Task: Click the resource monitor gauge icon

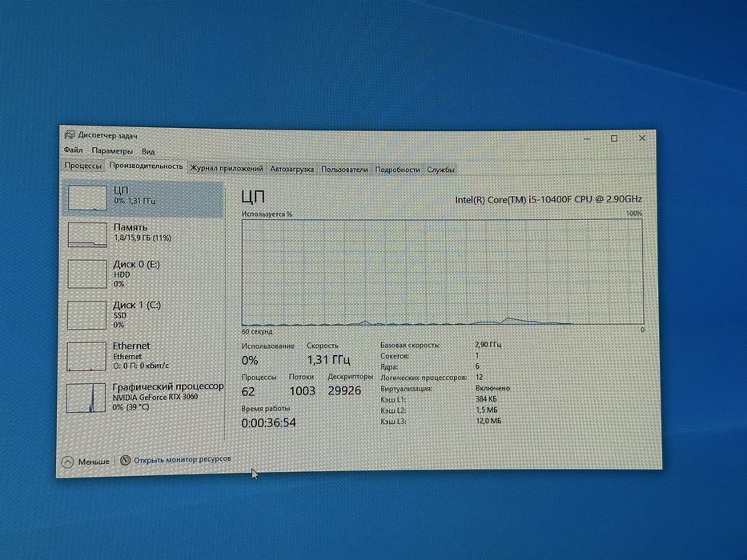Action: tap(125, 460)
